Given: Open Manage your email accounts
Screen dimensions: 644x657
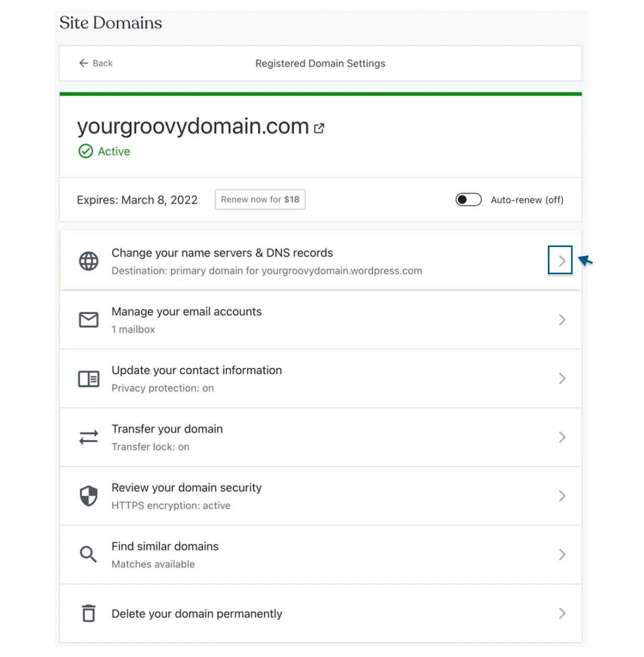Looking at the screenshot, I should click(321, 320).
